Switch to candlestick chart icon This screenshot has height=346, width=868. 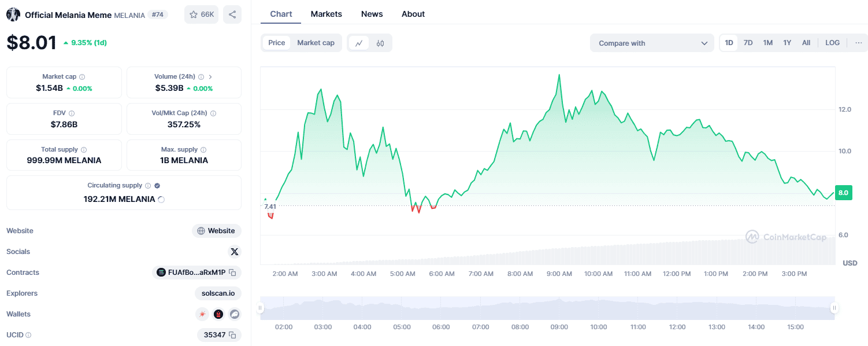pyautogui.click(x=380, y=43)
